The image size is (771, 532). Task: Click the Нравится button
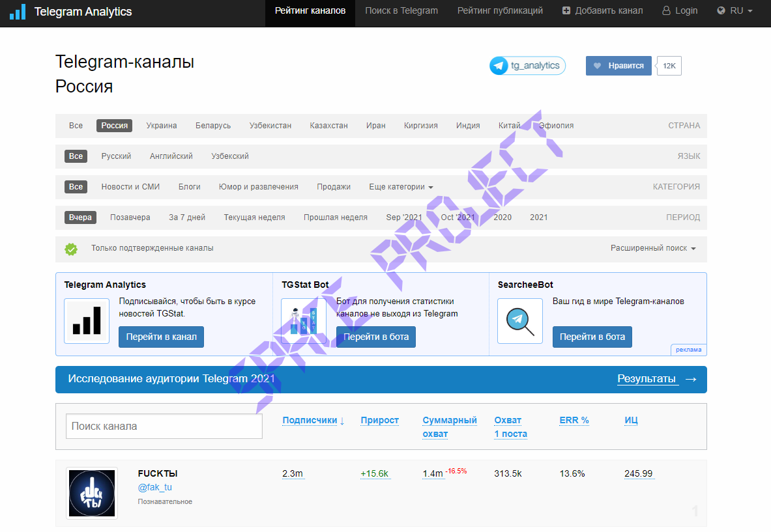618,66
